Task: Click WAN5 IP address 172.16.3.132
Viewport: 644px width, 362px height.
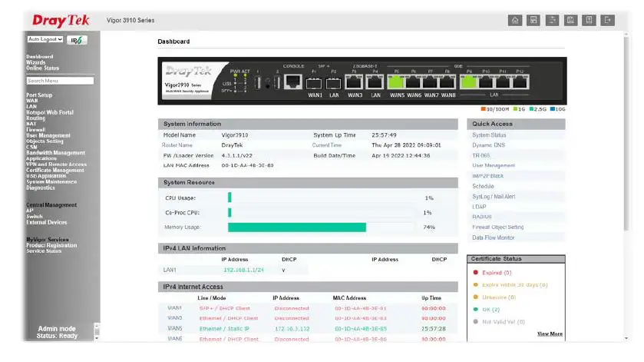Action: coord(292,329)
